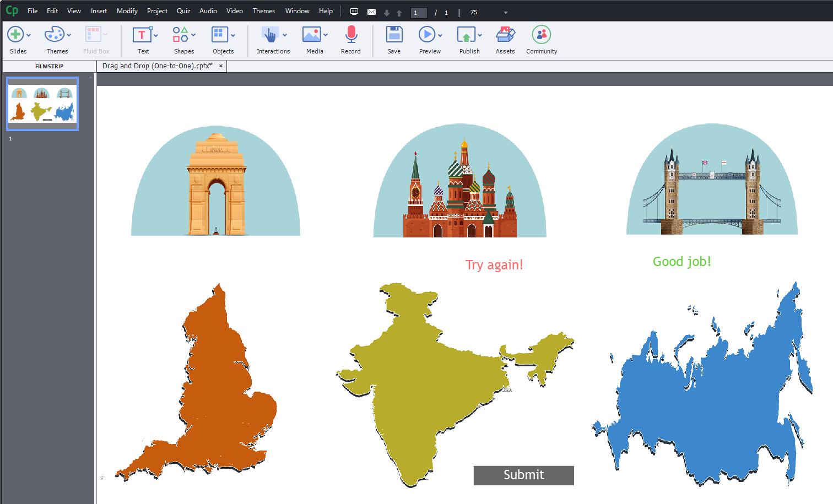Switch to the Drag and Drop project tab

pos(156,66)
